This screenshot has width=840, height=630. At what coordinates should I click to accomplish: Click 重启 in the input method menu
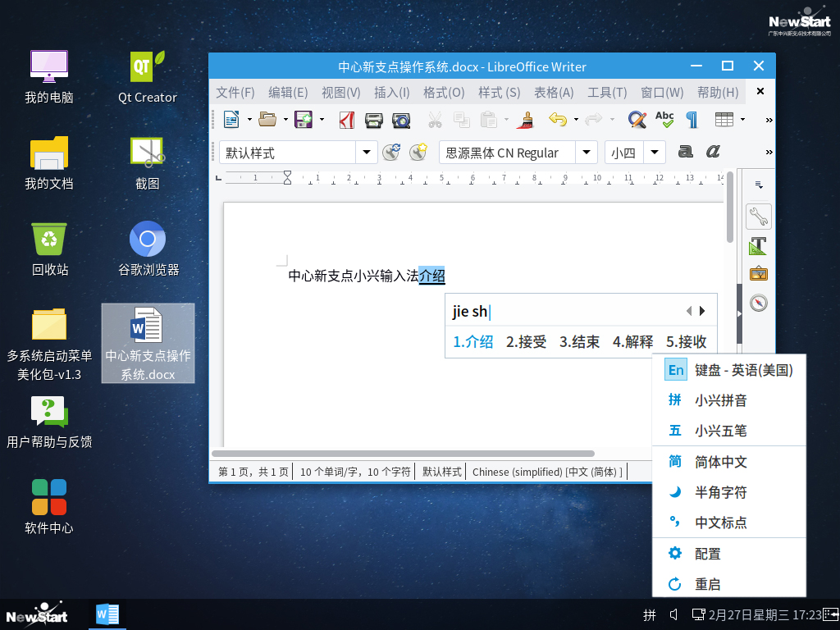[707, 584]
